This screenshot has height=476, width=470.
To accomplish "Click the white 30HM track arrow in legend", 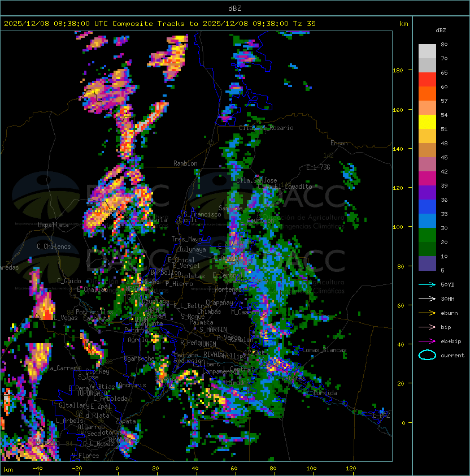I will [x=427, y=298].
